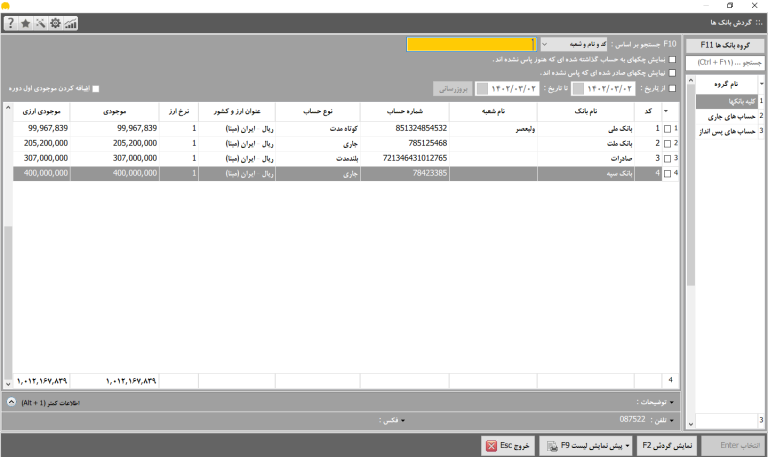This screenshot has width=768, height=457.
Task: Click the chart report icon
Action: (x=71, y=23)
